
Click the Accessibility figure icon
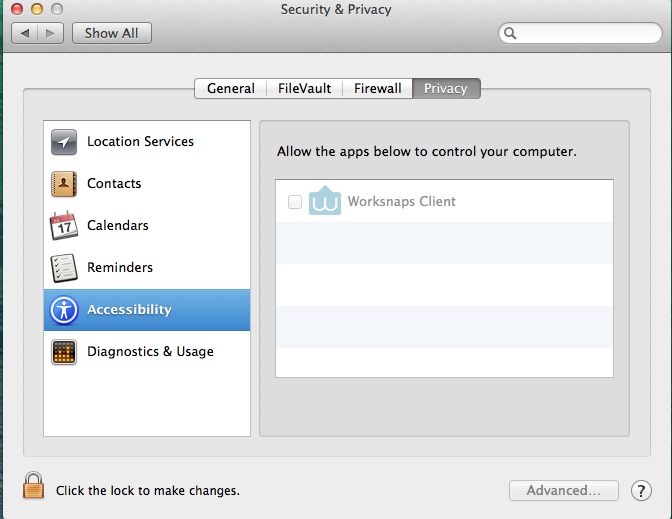[64, 310]
